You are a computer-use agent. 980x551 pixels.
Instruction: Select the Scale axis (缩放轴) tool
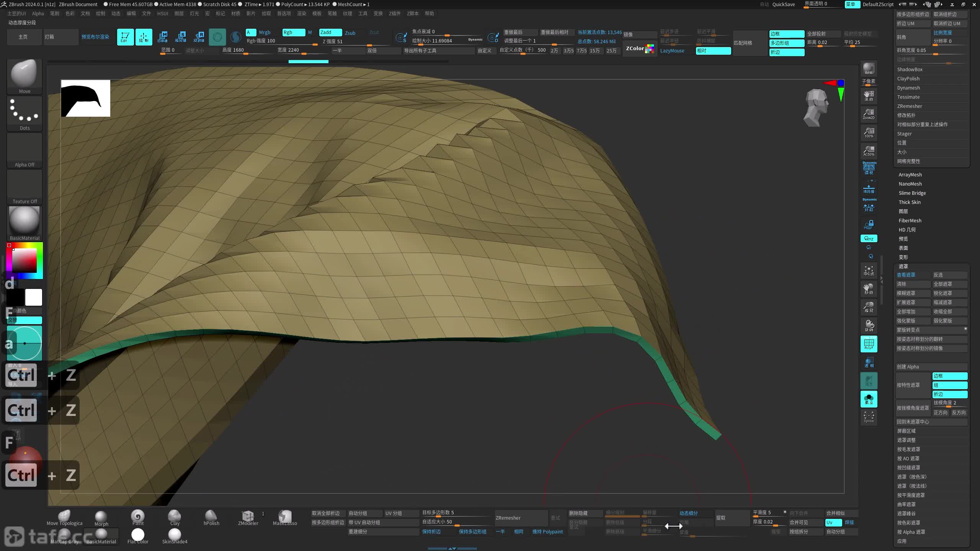[181, 37]
